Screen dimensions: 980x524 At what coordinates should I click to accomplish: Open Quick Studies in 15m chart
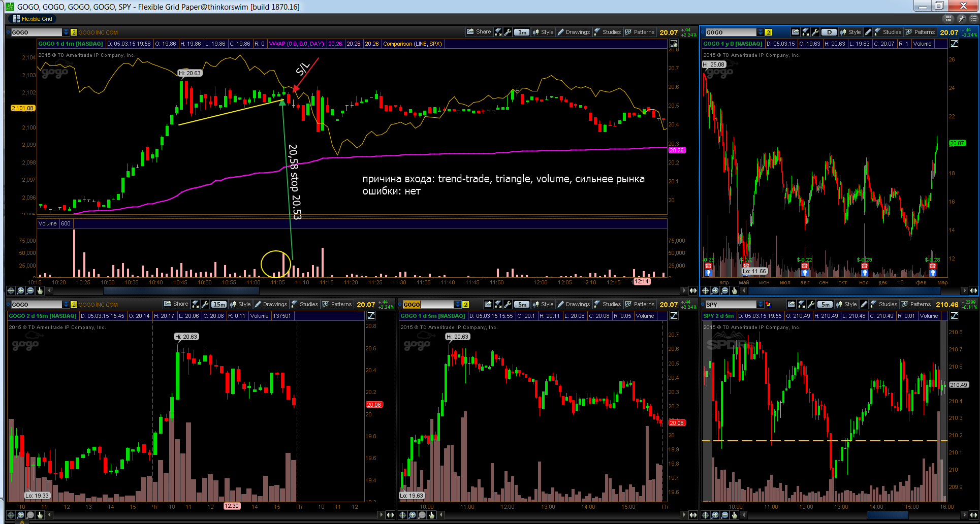[x=196, y=304]
